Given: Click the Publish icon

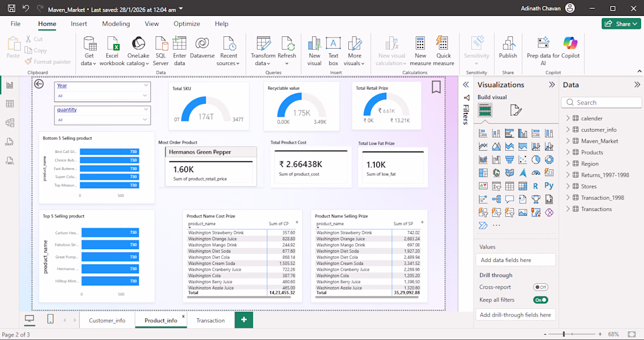Looking at the screenshot, I should pos(508,43).
